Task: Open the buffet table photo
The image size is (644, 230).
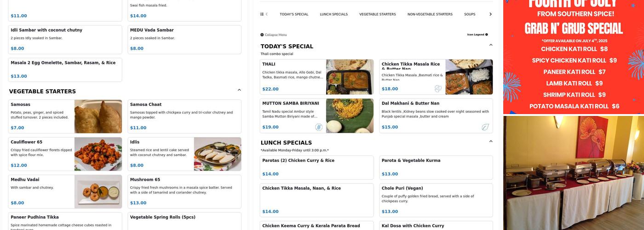Action: (x=573, y=173)
